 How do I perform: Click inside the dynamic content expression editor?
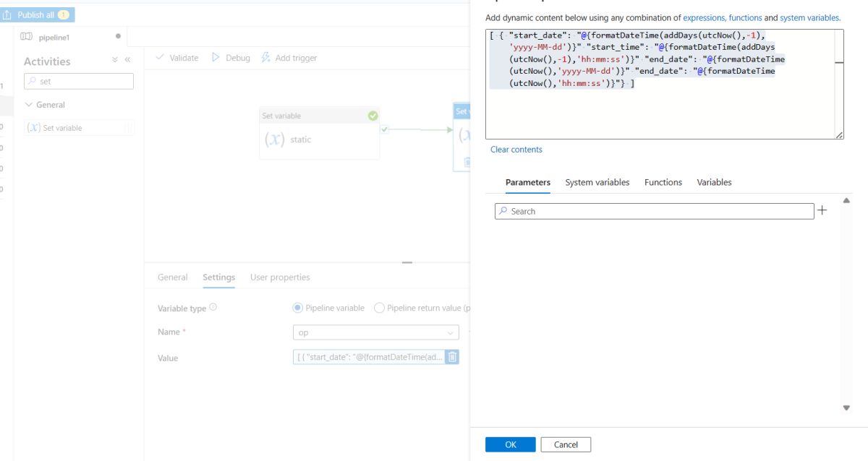point(659,84)
